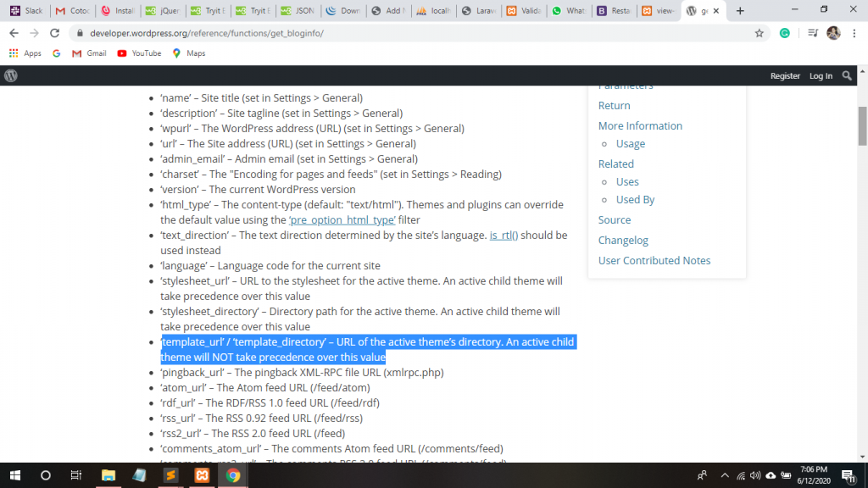Screen dimensions: 868x488
Task: Open the Chrome profile avatar
Action: [833, 33]
